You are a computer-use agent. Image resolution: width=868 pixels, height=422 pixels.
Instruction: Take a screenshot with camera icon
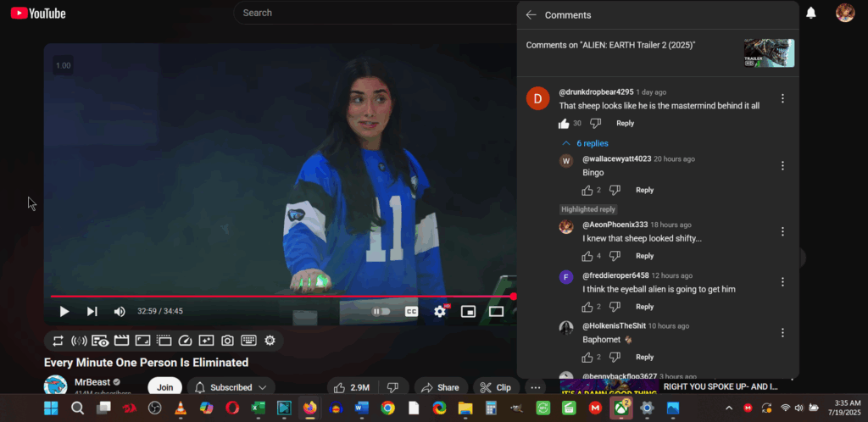[227, 341]
